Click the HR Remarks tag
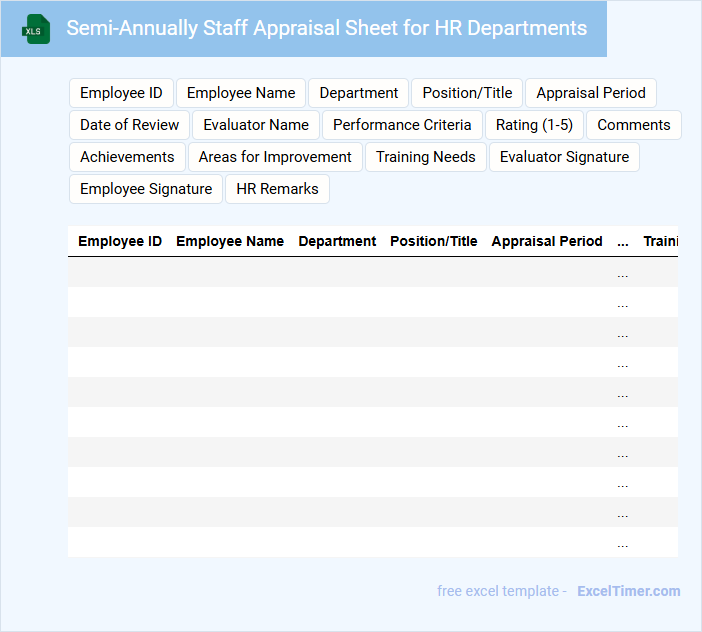This screenshot has height=632, width=702. click(277, 189)
